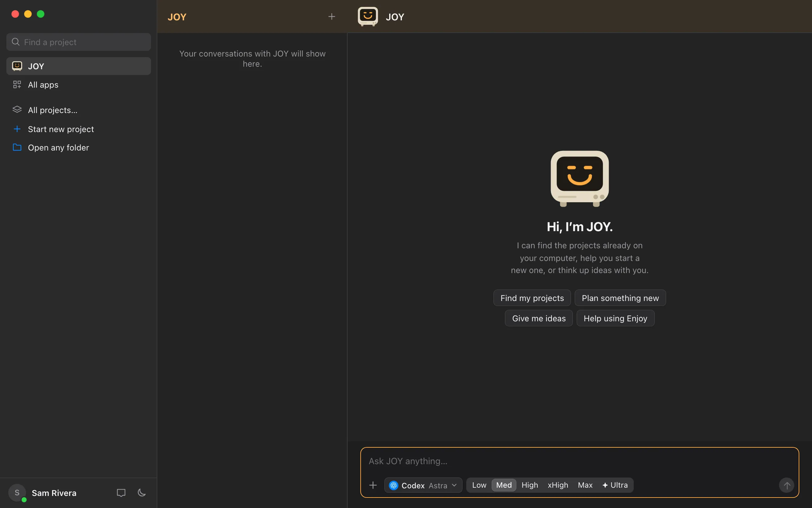Click the JOY avatar icon in header
Image resolution: width=812 pixels, height=508 pixels.
click(368, 17)
